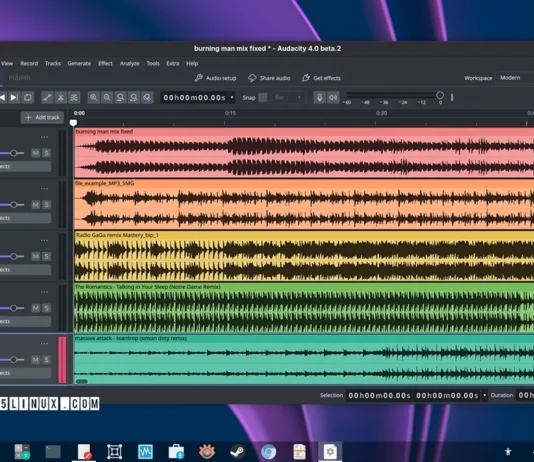This screenshot has height=462, width=534.
Task: Select the envelope automation tool icon
Action: [47, 98]
